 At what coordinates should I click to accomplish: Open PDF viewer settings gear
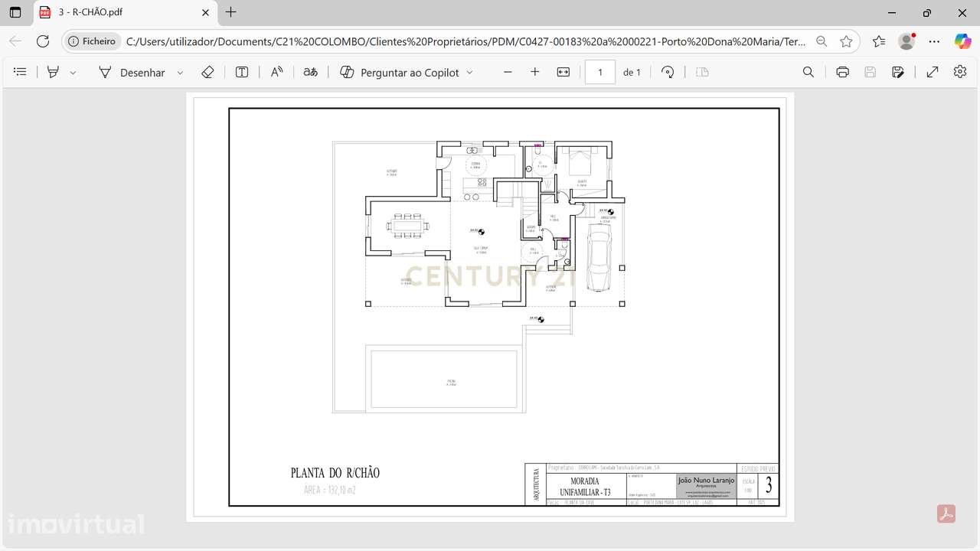959,72
